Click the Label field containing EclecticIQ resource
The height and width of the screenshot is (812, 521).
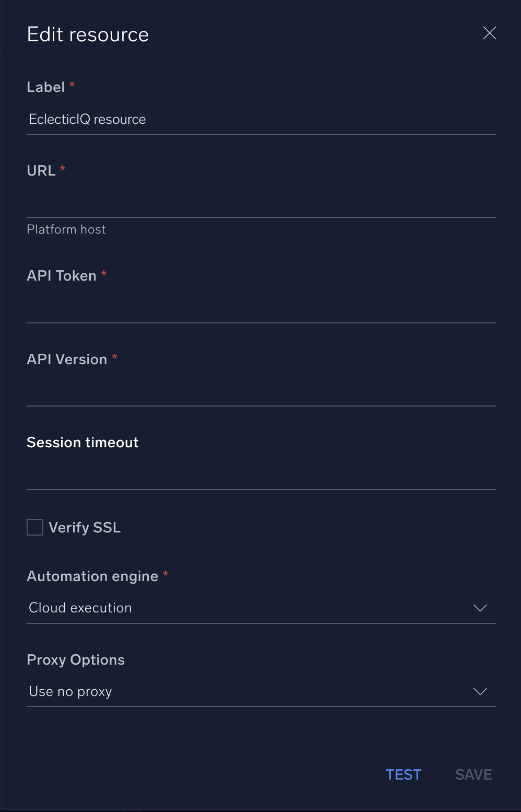261,120
